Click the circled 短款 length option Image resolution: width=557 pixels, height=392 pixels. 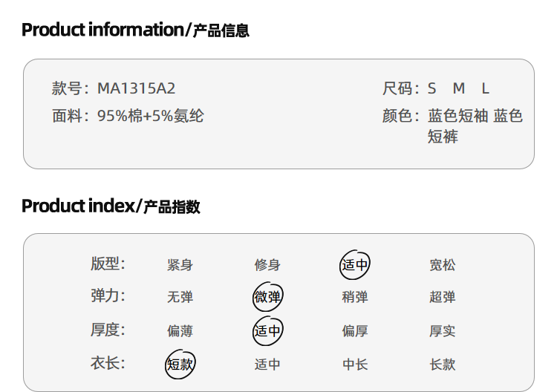[180, 365]
